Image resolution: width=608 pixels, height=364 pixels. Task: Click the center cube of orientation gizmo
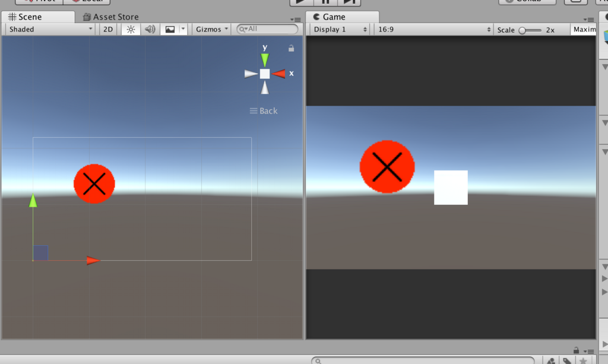coord(265,74)
